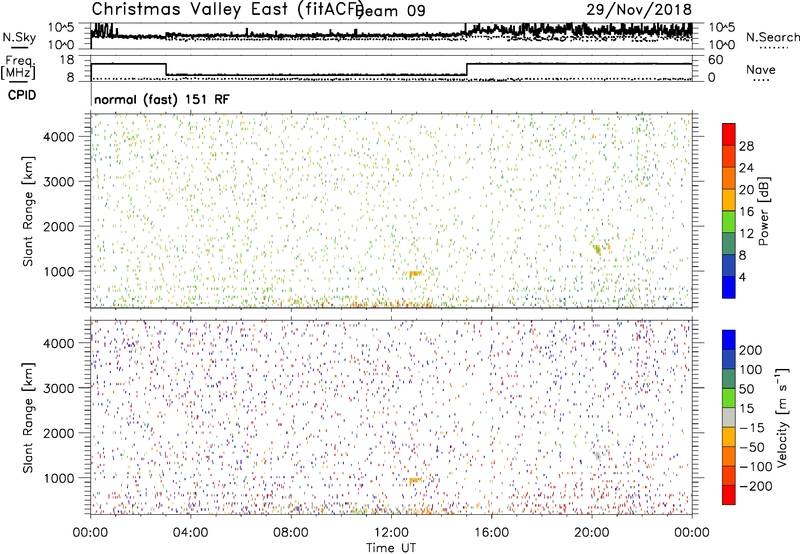This screenshot has height=554, width=800.
Task: Click the green 12-16 dB power swatch
Action: pos(729,221)
